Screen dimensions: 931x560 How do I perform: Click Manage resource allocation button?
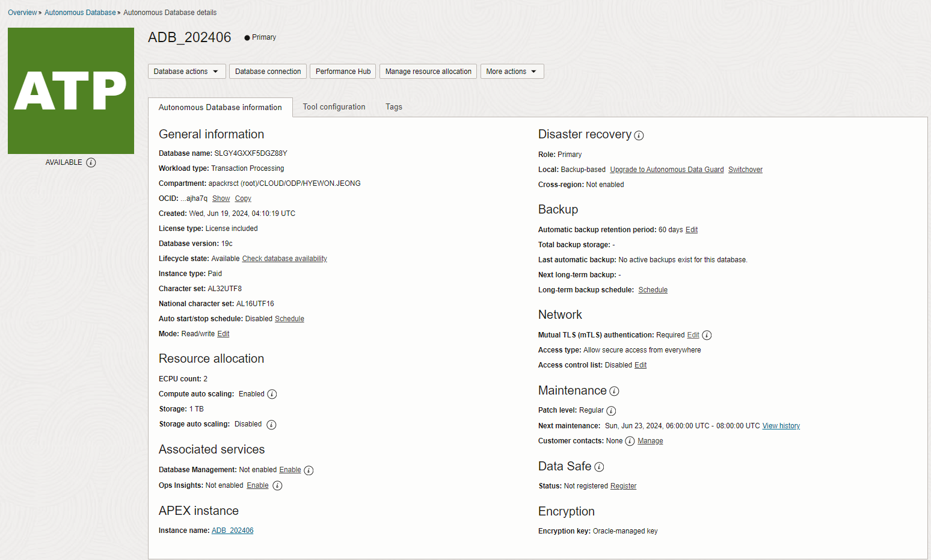click(x=428, y=72)
